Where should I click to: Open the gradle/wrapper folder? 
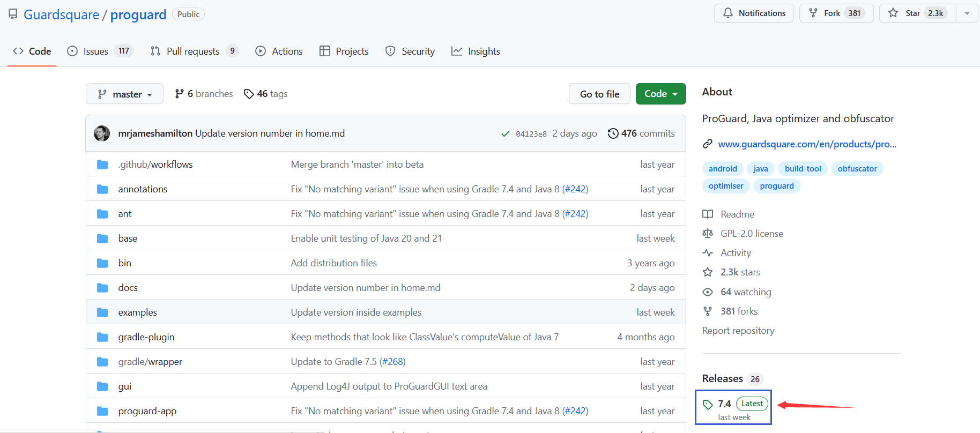150,362
